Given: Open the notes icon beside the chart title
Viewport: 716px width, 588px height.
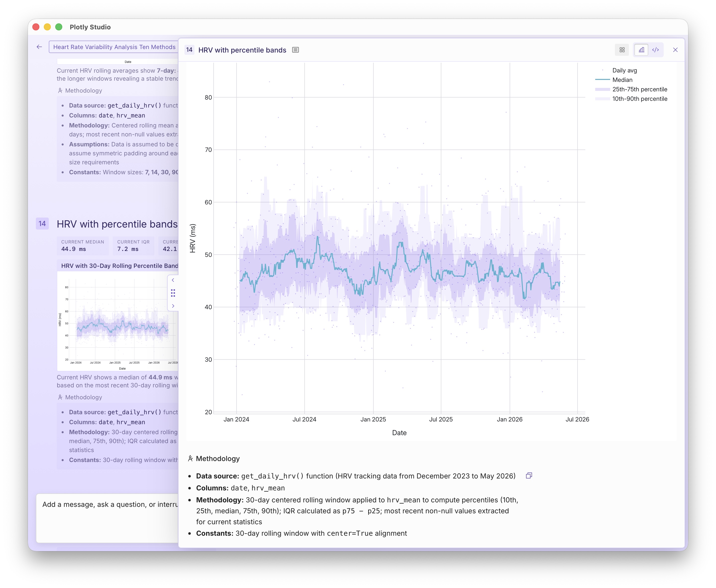Looking at the screenshot, I should pyautogui.click(x=295, y=50).
